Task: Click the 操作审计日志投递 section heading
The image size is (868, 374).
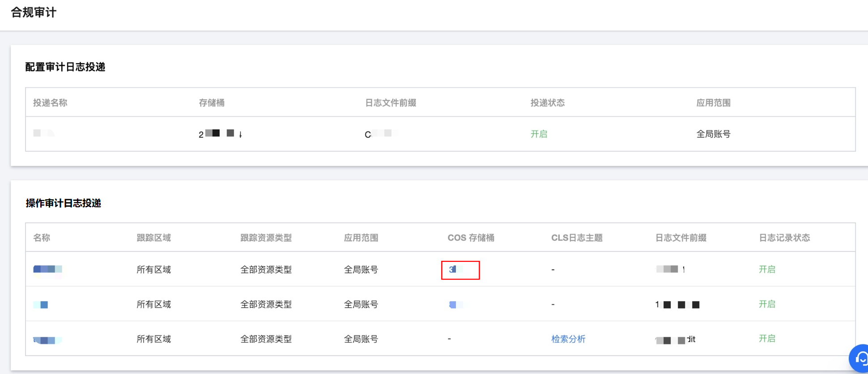Action: pyautogui.click(x=64, y=204)
